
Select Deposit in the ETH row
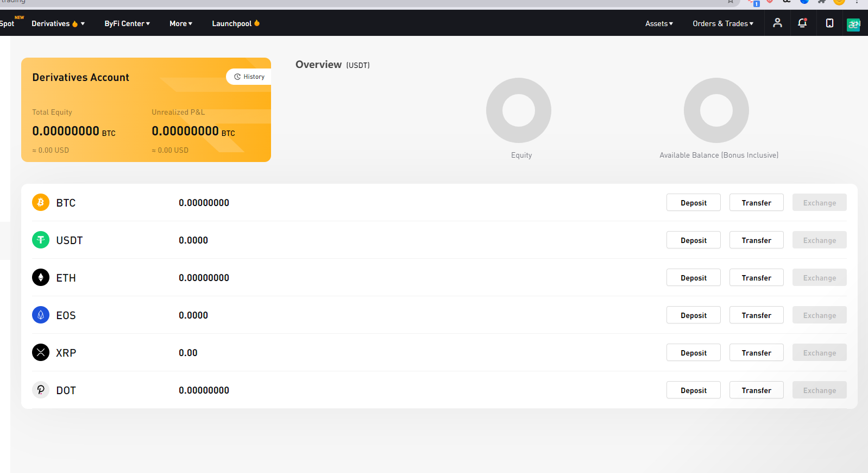[x=694, y=277]
